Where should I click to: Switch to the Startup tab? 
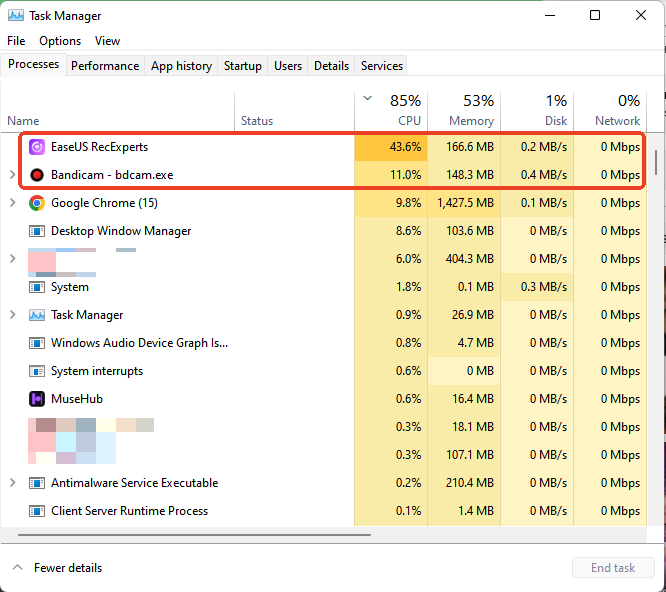(243, 66)
